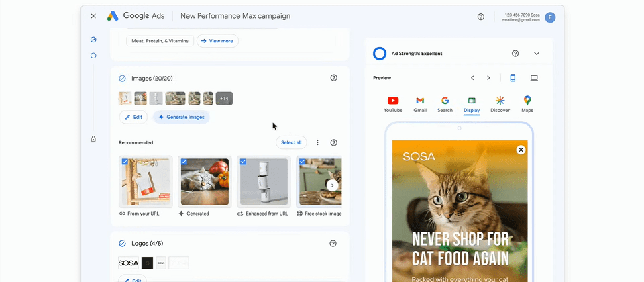644x282 pixels.
Task: Open help for the Logos section
Action: 333,244
